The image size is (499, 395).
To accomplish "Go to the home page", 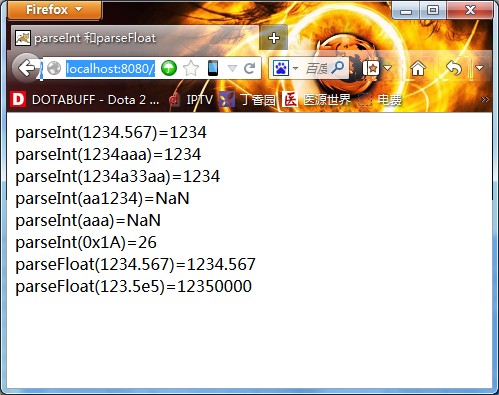I will (418, 69).
